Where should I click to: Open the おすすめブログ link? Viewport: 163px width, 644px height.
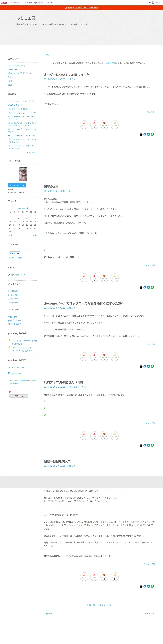(x=18, y=367)
